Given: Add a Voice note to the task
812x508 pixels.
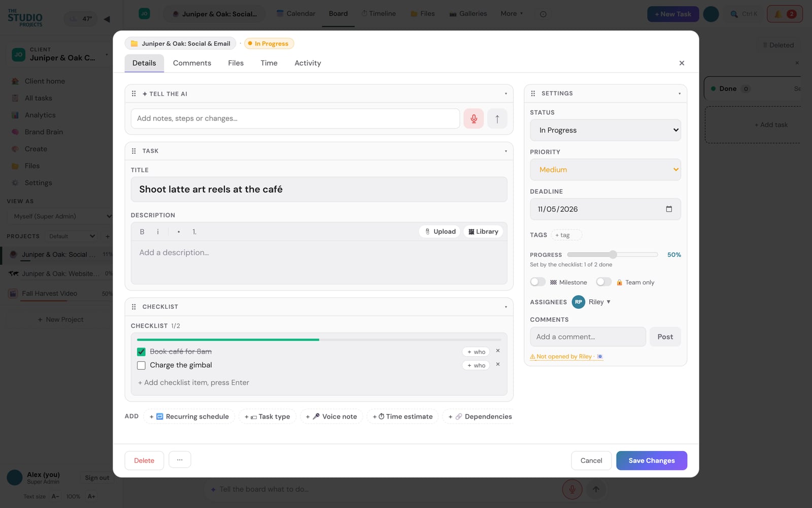Looking at the screenshot, I should pos(331,417).
